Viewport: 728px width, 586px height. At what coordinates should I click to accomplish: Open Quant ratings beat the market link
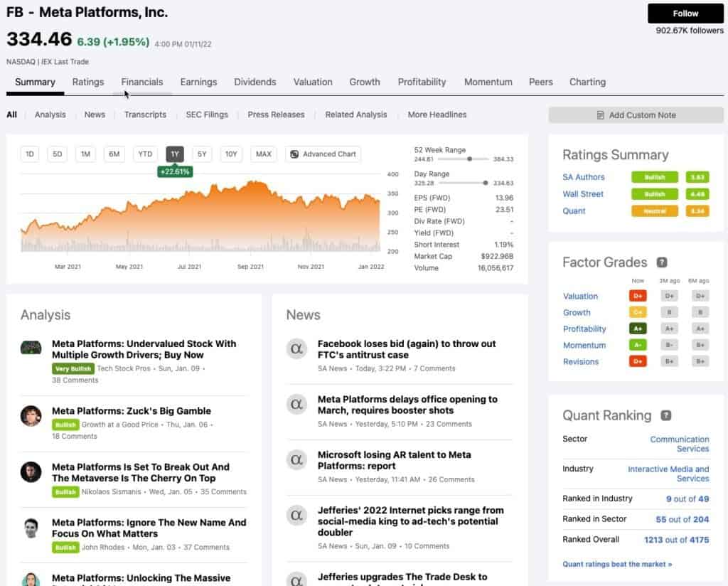coord(617,564)
